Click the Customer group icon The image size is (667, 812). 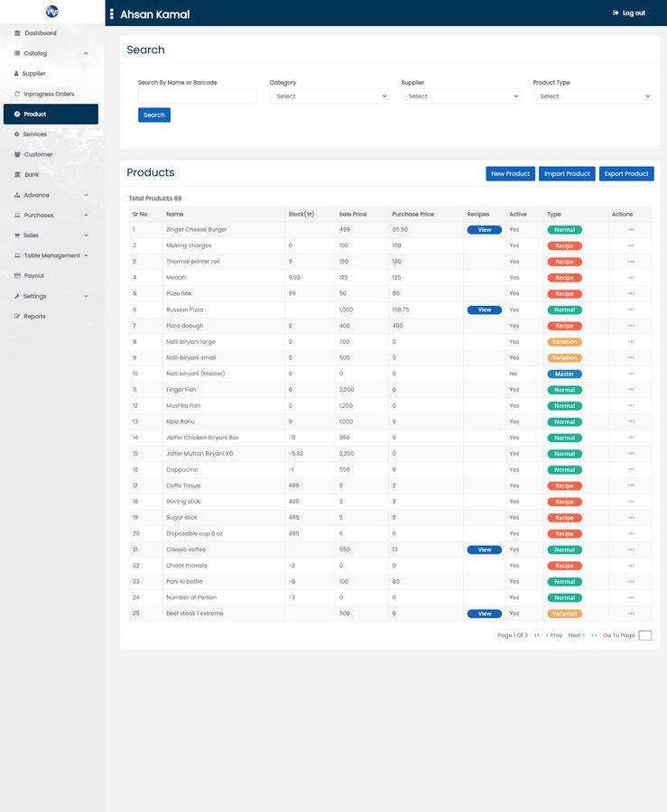coord(17,154)
